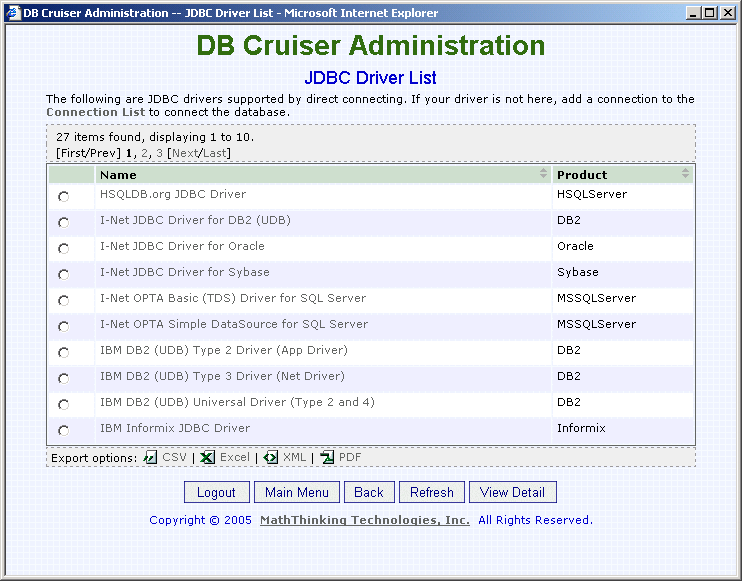742x581 pixels.
Task: Select I-Net OPTA Simple DataSource radio
Action: click(63, 326)
